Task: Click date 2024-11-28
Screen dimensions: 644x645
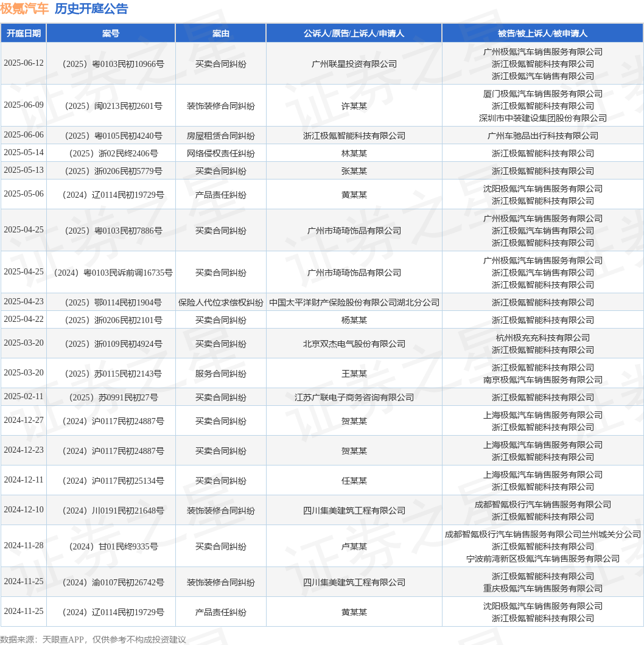Action: [24, 545]
